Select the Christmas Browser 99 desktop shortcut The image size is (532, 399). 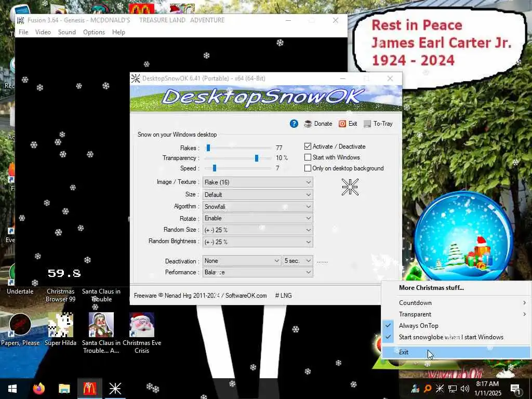click(60, 295)
